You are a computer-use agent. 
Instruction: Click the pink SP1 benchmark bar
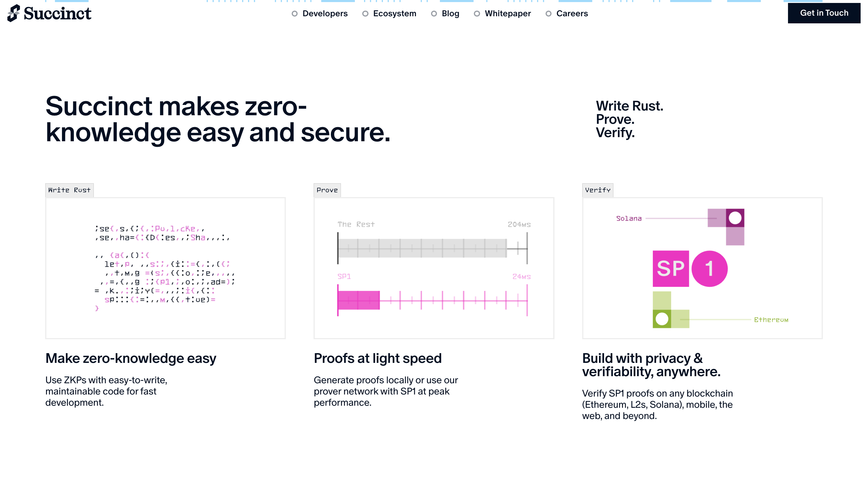tap(358, 301)
